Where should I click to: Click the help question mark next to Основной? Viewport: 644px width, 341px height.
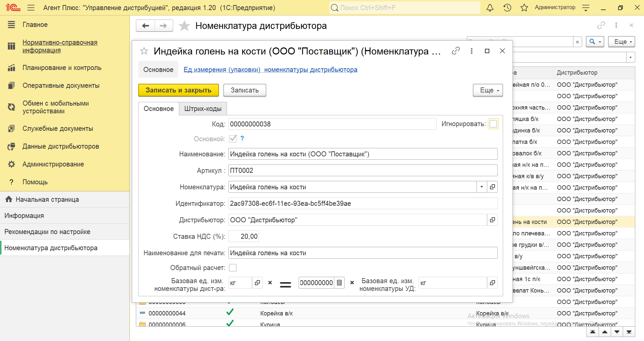242,139
